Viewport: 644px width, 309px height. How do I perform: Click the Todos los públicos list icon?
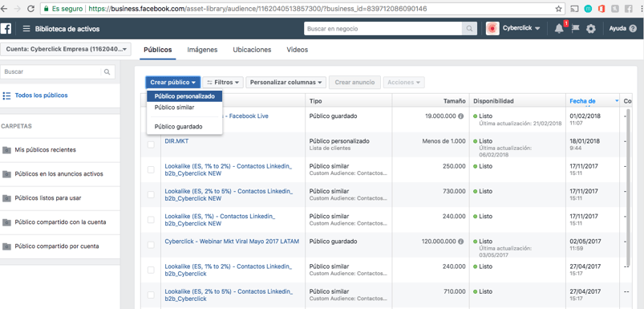pyautogui.click(x=6, y=96)
